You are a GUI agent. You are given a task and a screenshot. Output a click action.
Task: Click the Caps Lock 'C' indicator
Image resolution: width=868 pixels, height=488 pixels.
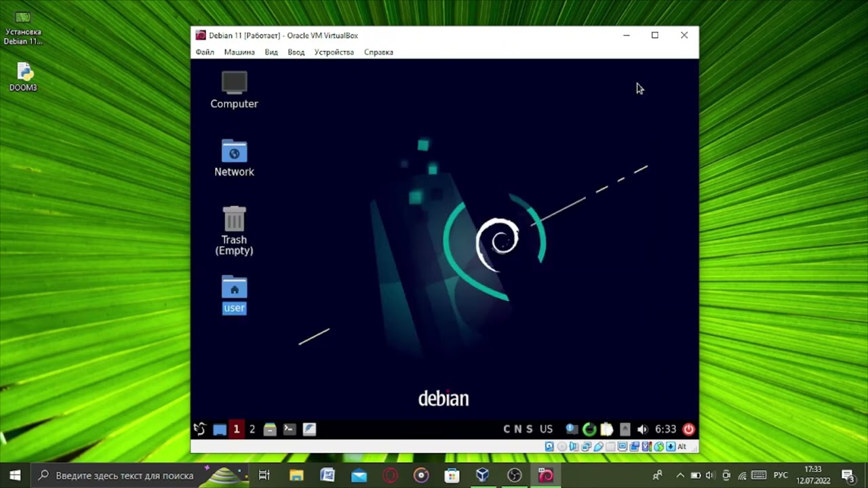tap(507, 429)
